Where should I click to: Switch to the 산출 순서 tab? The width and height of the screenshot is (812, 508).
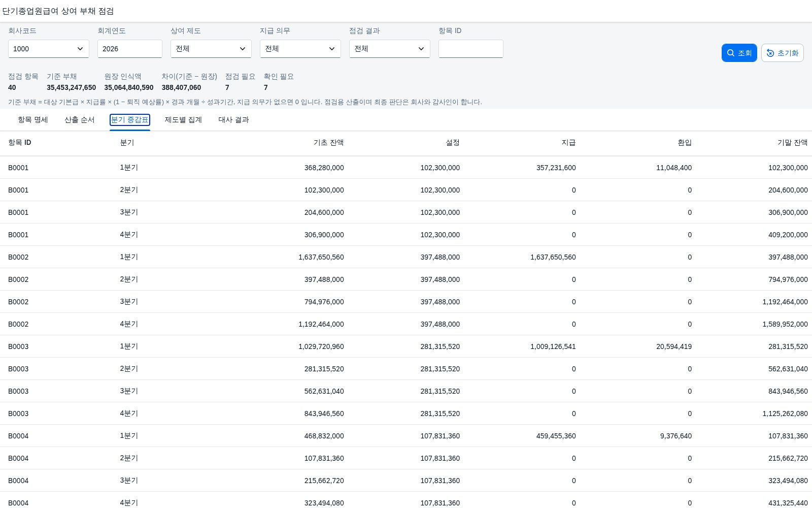(x=80, y=120)
